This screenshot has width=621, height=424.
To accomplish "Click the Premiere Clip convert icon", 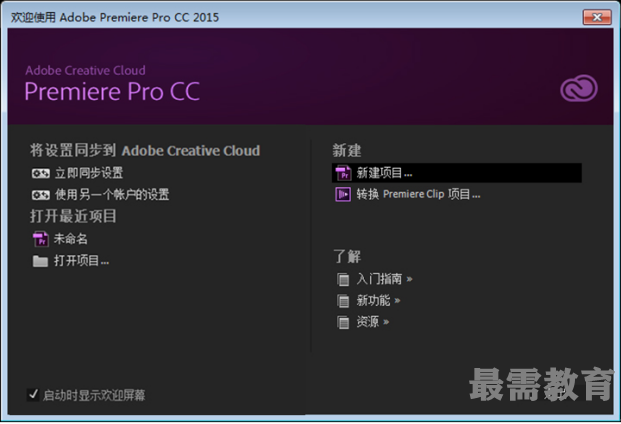I will tap(343, 194).
